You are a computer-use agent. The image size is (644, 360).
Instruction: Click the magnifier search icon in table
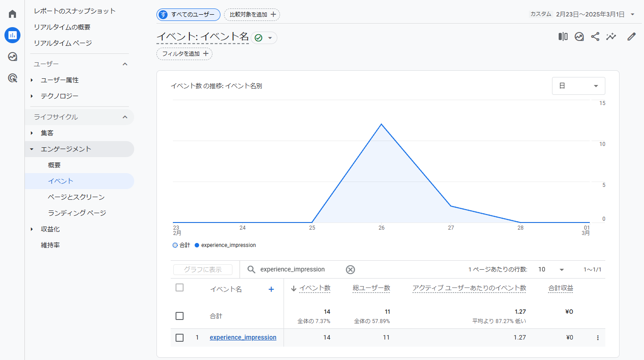pos(252,269)
